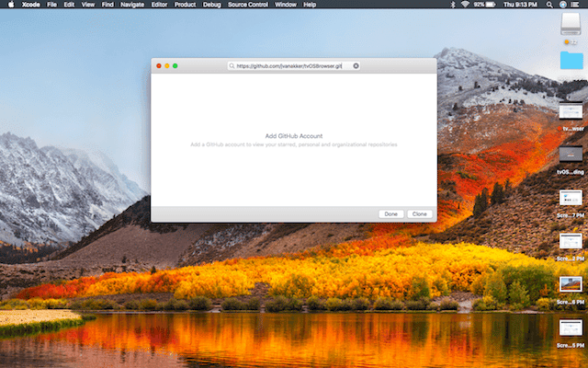Clear the repository URL with the X icon
This screenshot has width=588, height=368.
[356, 66]
